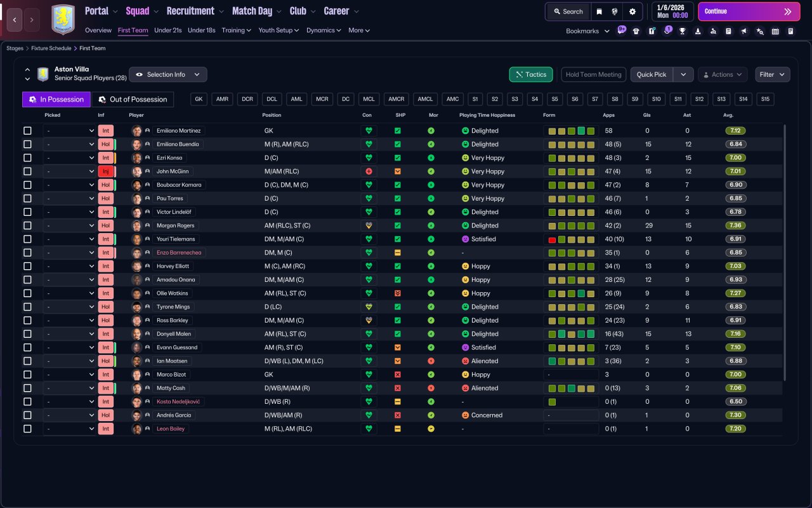Click Evann Guessand's orange sharpness icon
The width and height of the screenshot is (812, 508).
pos(398,347)
